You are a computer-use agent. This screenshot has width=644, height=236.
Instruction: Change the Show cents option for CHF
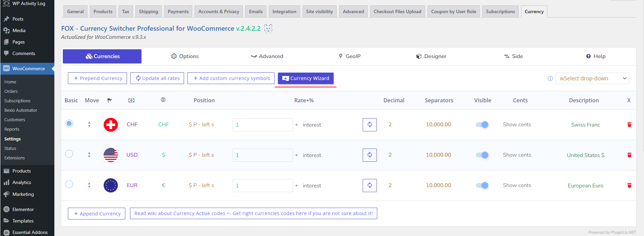tap(517, 125)
